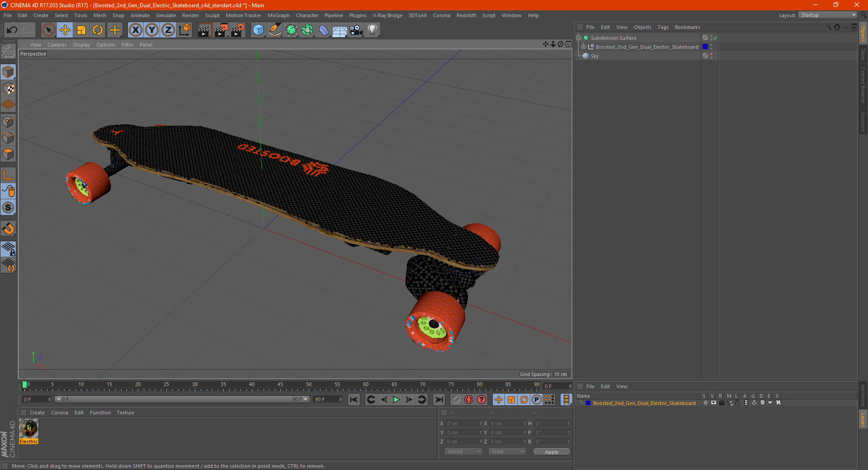Click Make Editable icon in left sidebar
The image size is (868, 470).
pos(8,52)
